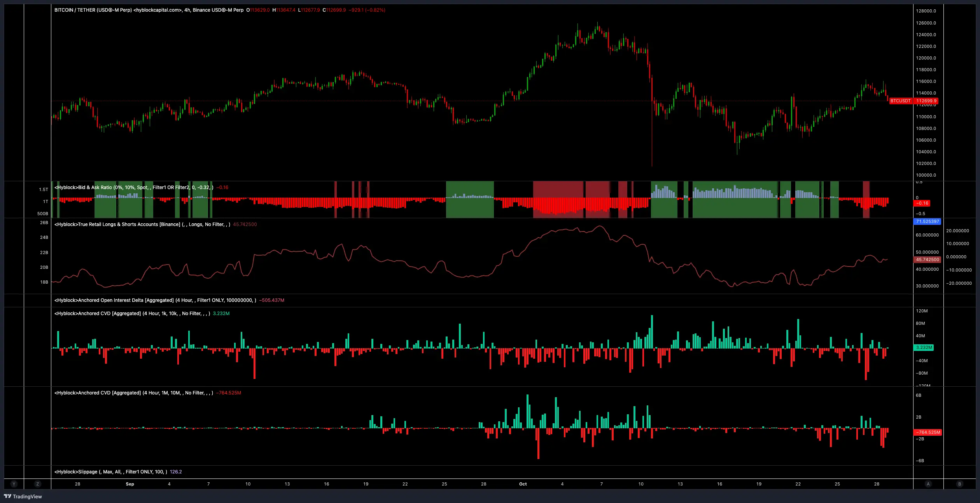Click the Z scale badge bottom left

coord(37,484)
